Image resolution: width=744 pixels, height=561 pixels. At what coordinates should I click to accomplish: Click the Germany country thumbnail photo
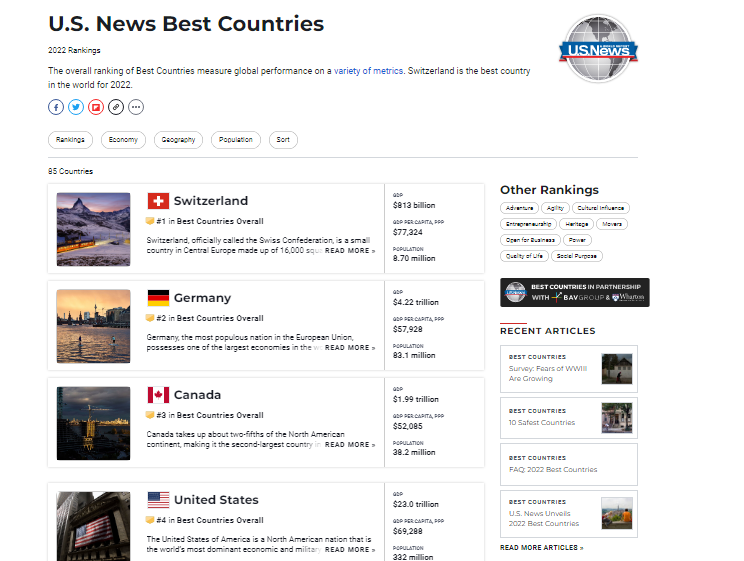coord(93,326)
